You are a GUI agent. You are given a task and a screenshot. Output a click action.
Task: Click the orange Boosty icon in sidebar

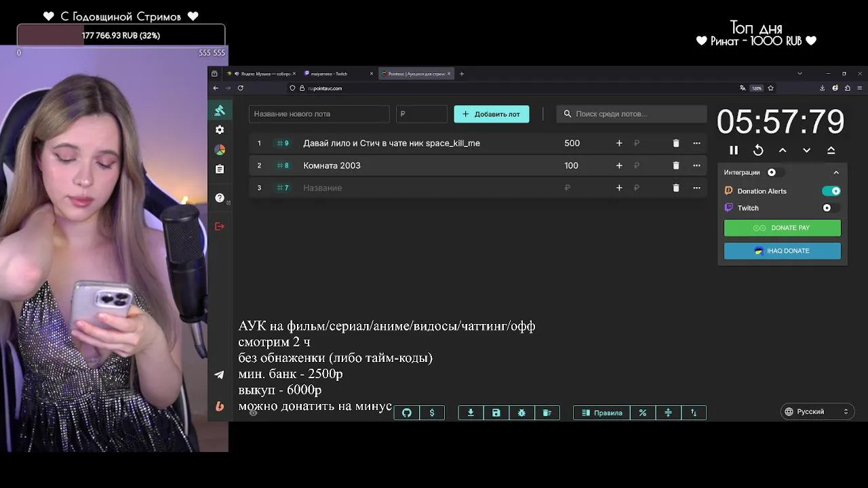tap(220, 406)
